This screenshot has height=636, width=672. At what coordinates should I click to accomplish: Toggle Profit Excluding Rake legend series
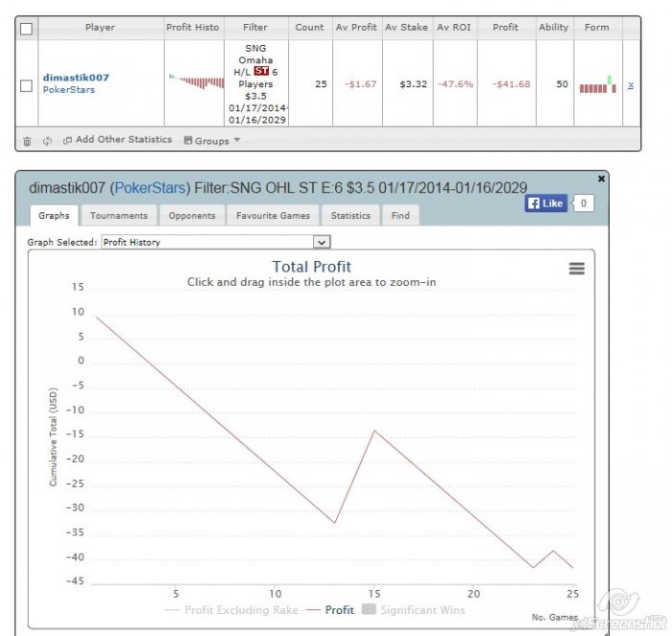coord(232,610)
